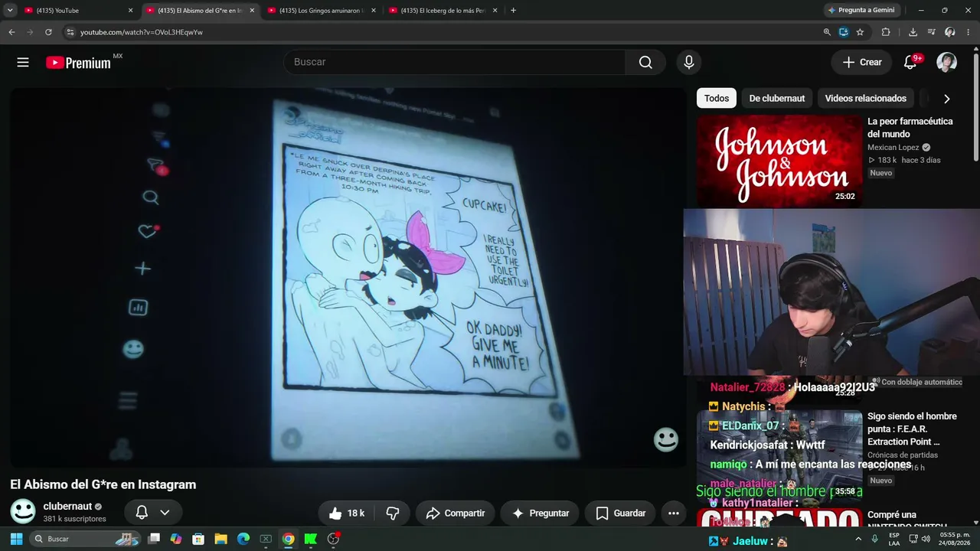Open the volume speaker icon in tray
The width and height of the screenshot is (980, 551).
[926, 539]
